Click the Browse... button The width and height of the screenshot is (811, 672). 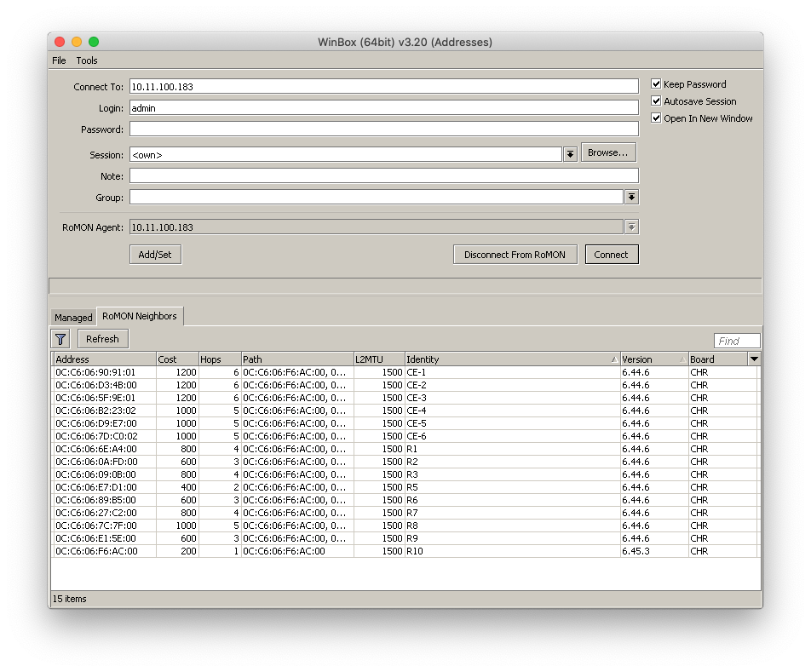608,152
